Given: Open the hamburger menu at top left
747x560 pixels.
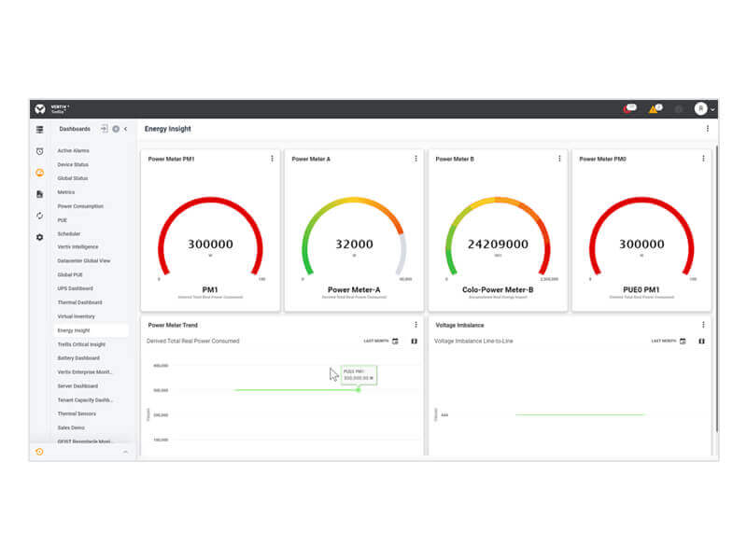Looking at the screenshot, I should pos(39,129).
